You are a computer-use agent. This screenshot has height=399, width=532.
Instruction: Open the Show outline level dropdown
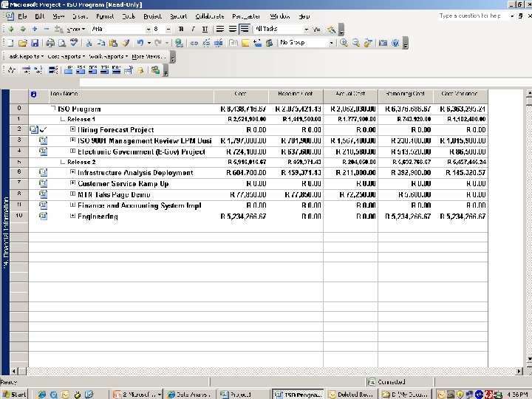coord(76,29)
